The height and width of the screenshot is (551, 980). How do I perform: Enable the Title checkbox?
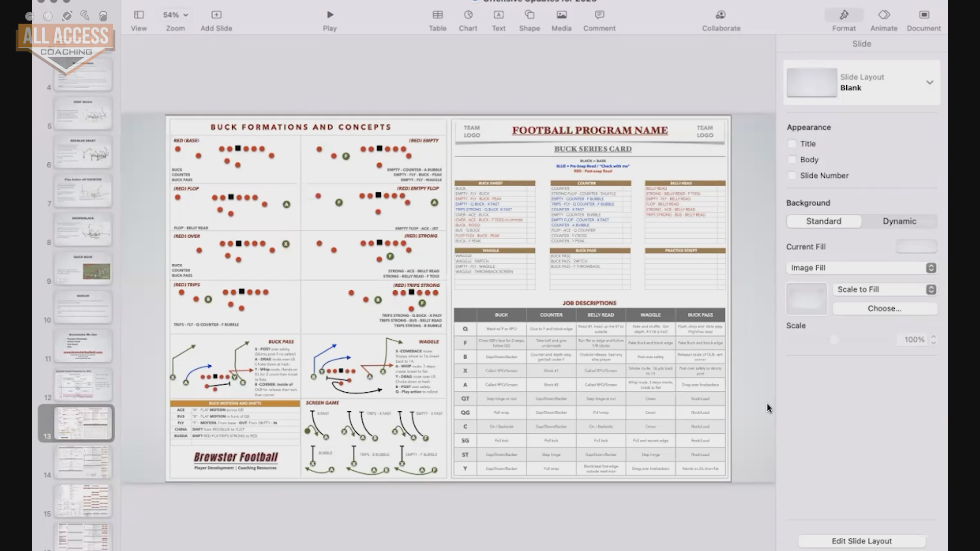[x=792, y=144]
